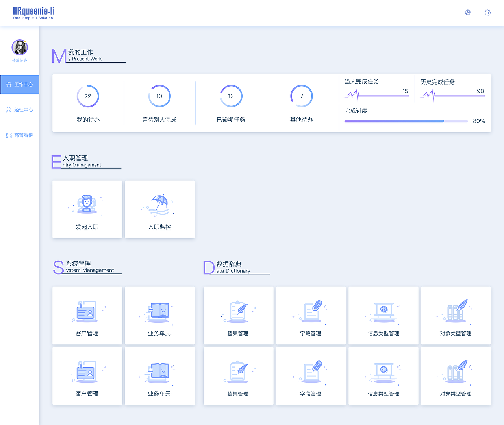
Task: Open the 等待别人完成 ring showing 10
Action: click(159, 96)
